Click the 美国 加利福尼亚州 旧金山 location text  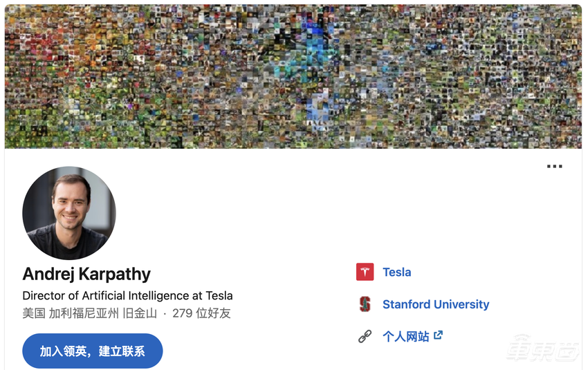90,313
